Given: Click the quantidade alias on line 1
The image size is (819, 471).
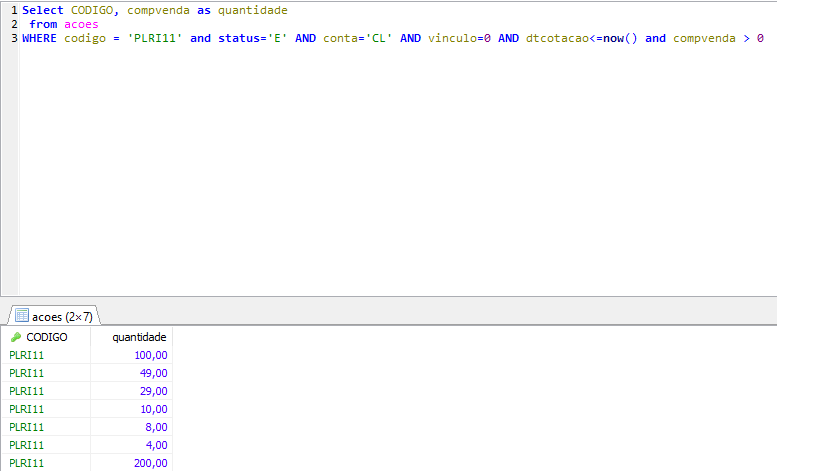Looking at the screenshot, I should [x=253, y=10].
